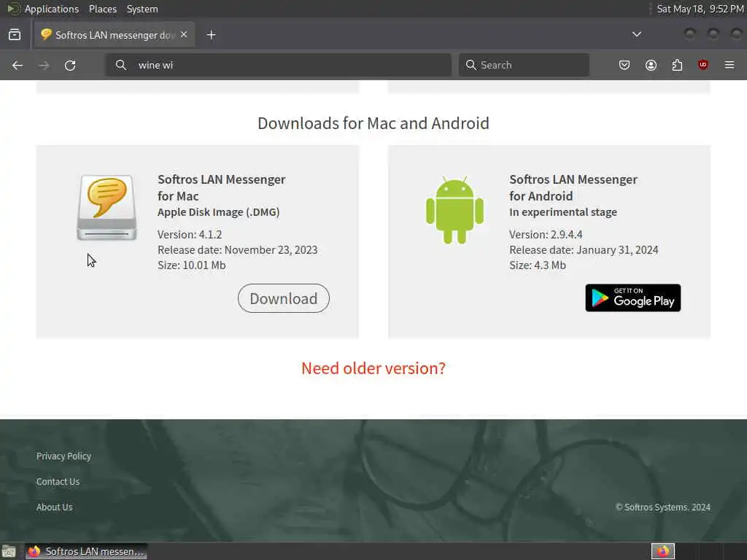
Task: Click the show desktop icon in the bottom panel
Action: [x=9, y=551]
